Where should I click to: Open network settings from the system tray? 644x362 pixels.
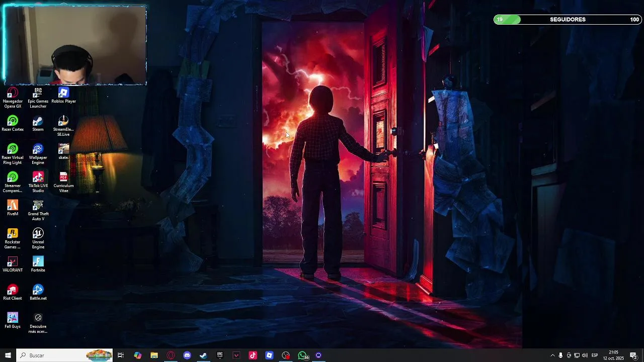pos(577,355)
